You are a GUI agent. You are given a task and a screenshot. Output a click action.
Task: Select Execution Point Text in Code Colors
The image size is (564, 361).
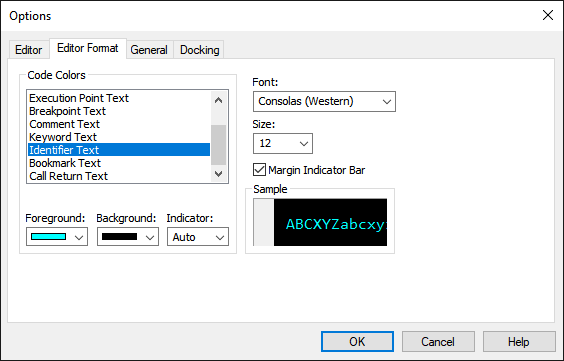pyautogui.click(x=119, y=98)
